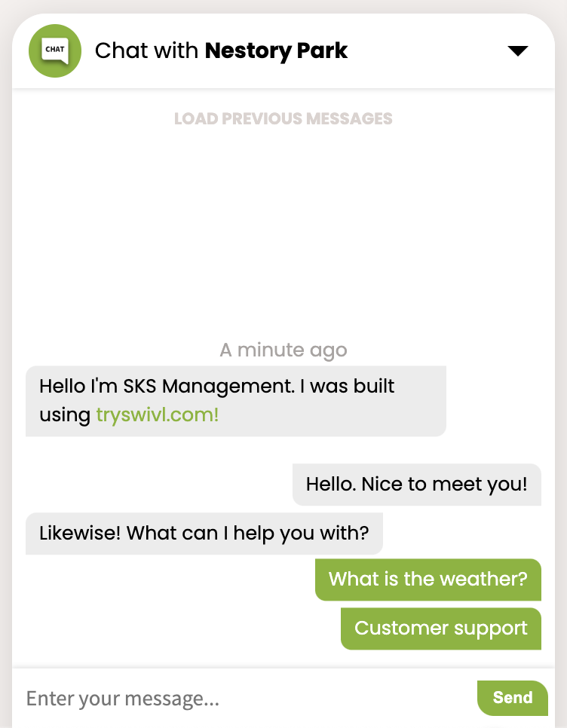The image size is (567, 728).
Task: Send the message with the Send button
Action: (x=513, y=698)
